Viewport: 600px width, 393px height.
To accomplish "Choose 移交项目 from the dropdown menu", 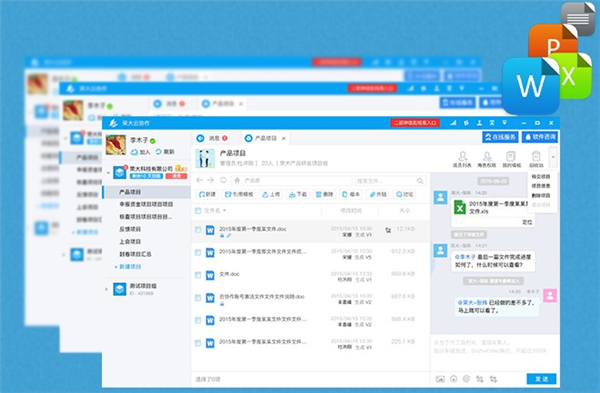I will click(541, 176).
